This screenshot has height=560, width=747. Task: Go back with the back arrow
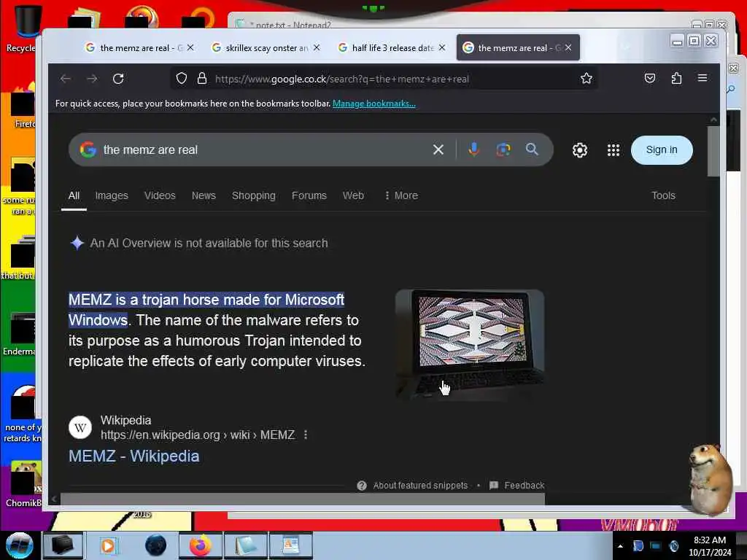click(66, 79)
